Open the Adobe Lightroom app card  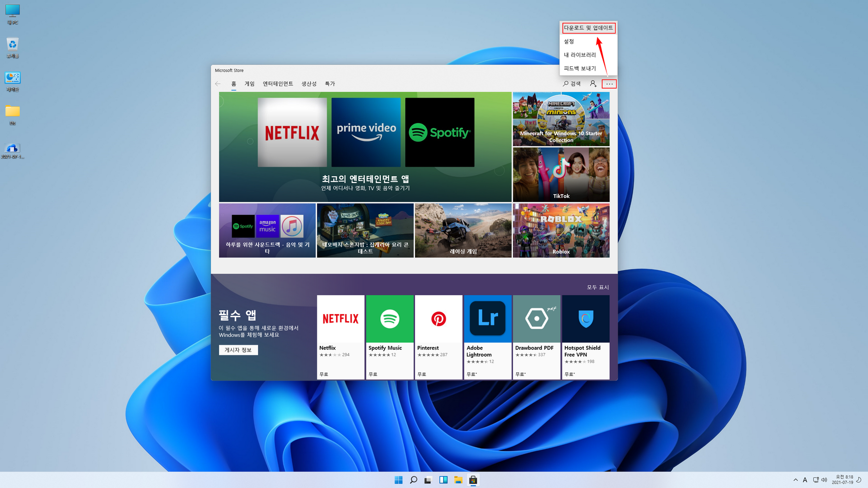click(488, 337)
